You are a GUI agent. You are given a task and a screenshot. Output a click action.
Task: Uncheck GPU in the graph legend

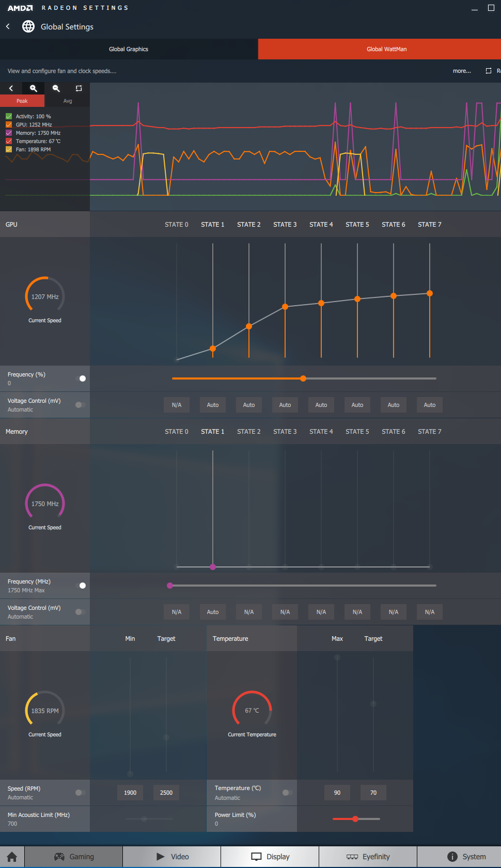[9, 124]
